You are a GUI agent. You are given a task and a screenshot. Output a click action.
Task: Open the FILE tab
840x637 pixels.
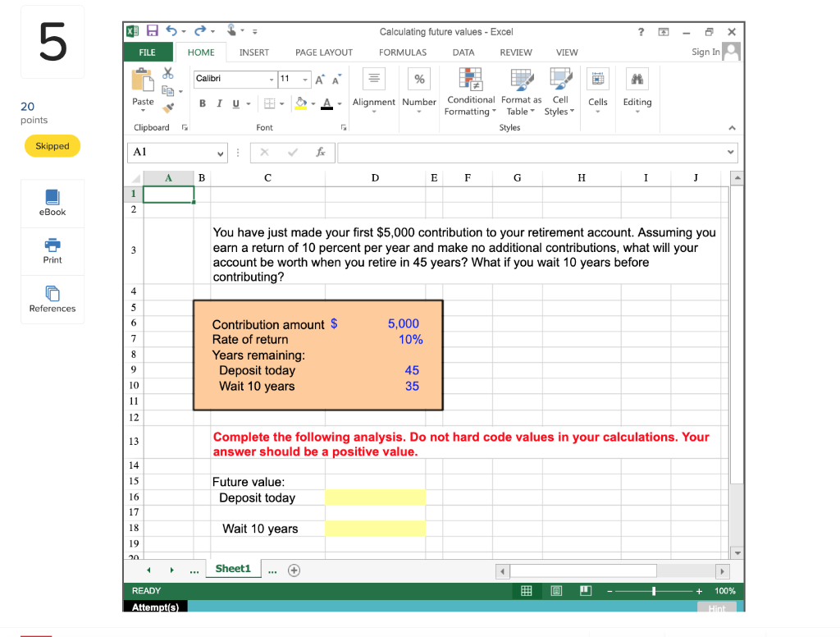tap(148, 52)
